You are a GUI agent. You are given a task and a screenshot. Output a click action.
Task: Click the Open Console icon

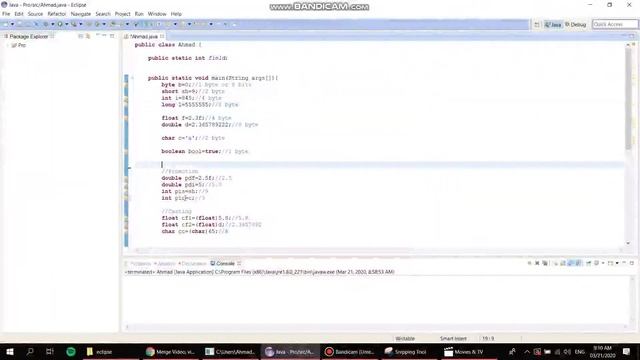[x=610, y=263]
